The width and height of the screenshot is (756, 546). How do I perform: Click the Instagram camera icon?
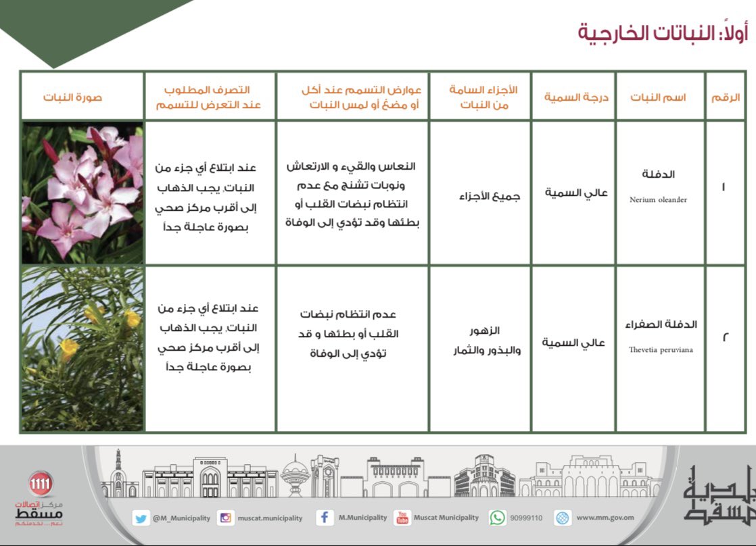(x=225, y=518)
